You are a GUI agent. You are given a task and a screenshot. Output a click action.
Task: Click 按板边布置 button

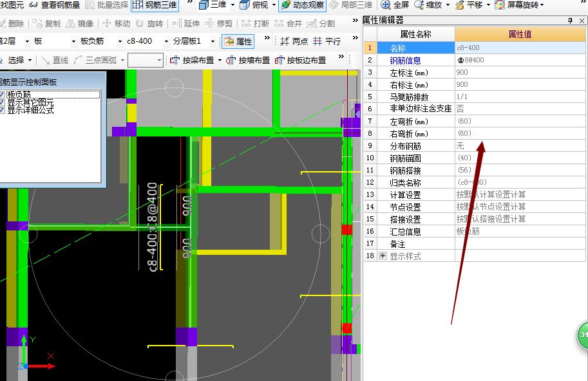tap(300, 60)
